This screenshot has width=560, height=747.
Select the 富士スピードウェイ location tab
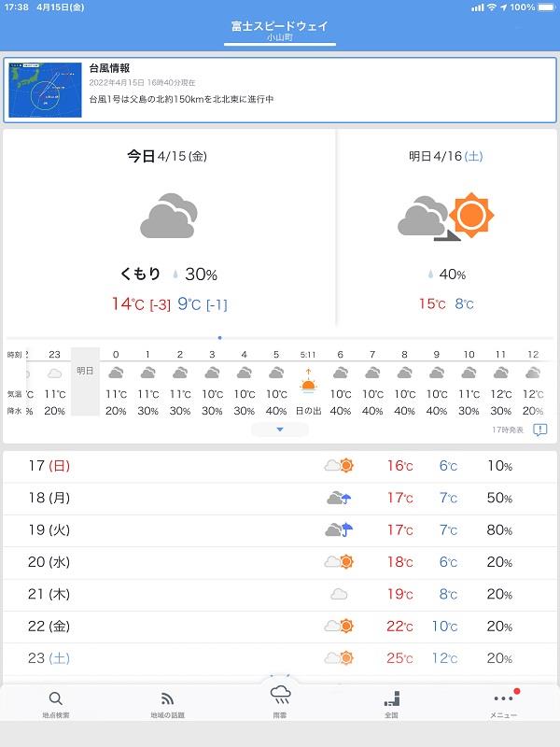click(280, 31)
